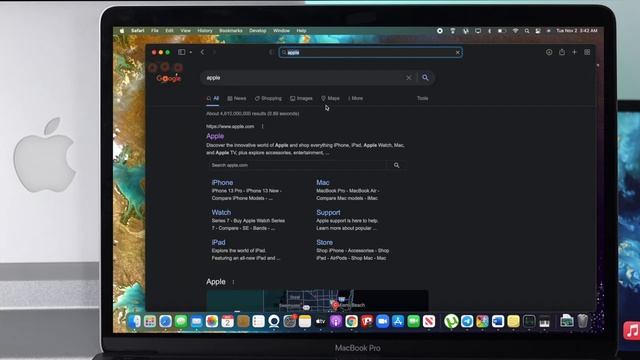The width and height of the screenshot is (640, 360).
Task: Open the Apple map section options
Action: [233, 282]
